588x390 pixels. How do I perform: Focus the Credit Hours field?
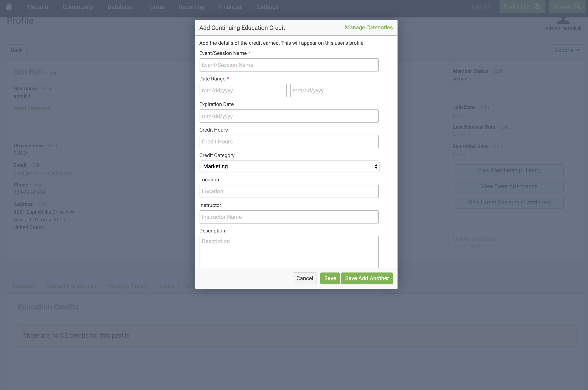click(x=289, y=142)
